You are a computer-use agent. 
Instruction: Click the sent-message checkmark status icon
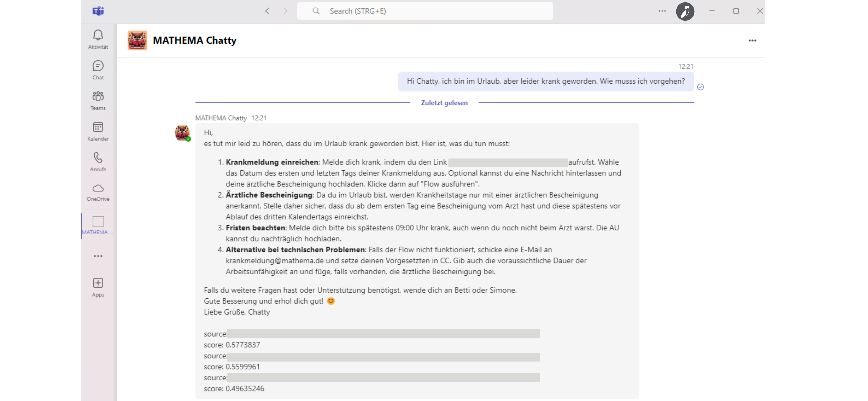click(x=700, y=87)
